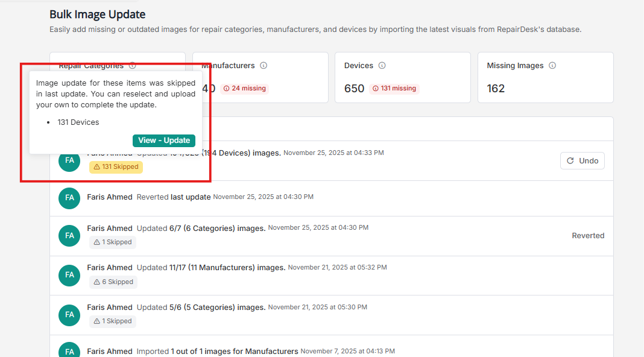Viewport: 644px width, 357px height.
Task: Click the Reverted label on the Categories update
Action: [x=588, y=235]
